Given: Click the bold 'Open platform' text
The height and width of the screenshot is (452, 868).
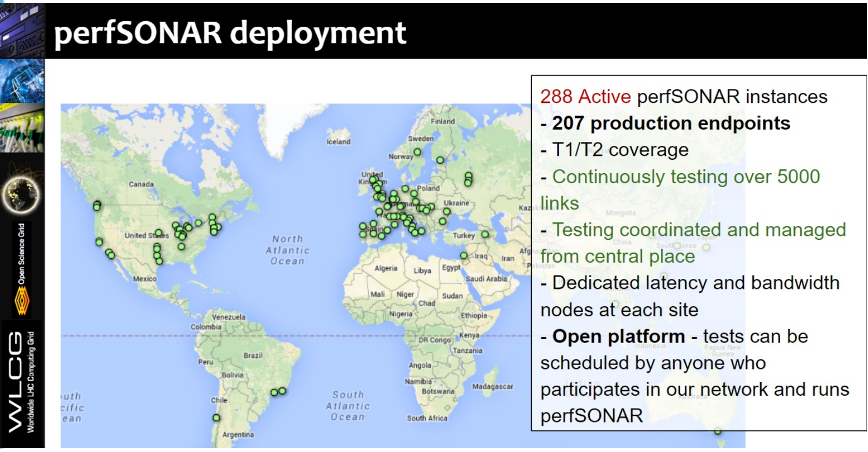Looking at the screenshot, I should (618, 336).
